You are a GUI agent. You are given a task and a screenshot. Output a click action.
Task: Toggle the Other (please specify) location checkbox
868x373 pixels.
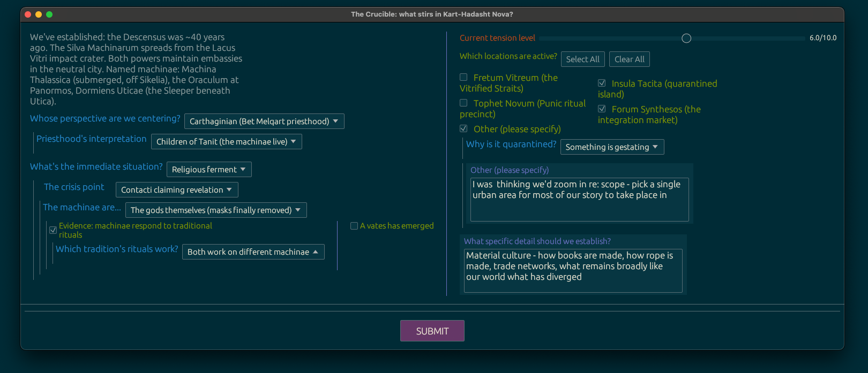[x=463, y=129]
